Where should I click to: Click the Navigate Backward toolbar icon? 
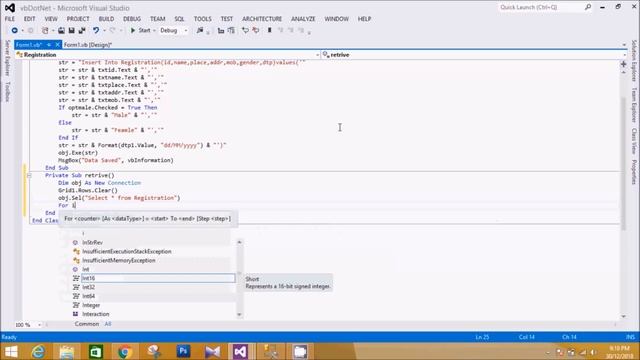point(15,31)
